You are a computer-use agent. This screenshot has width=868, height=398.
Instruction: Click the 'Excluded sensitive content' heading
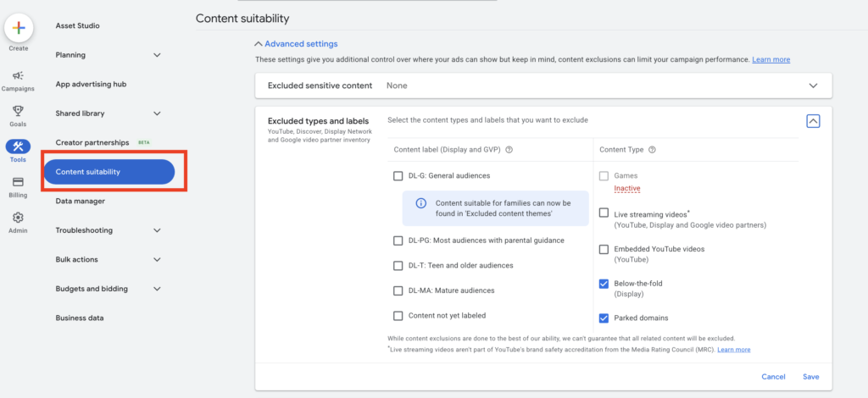coord(320,86)
